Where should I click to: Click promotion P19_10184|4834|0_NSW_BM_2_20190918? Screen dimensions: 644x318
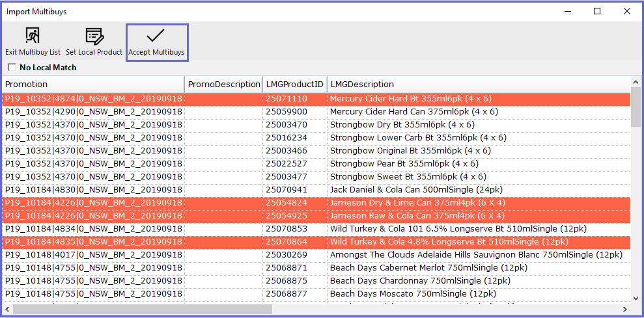tap(94, 228)
